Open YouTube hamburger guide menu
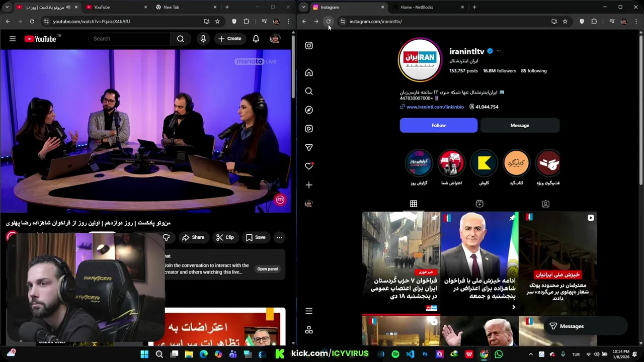644x362 pixels. pos(13,39)
